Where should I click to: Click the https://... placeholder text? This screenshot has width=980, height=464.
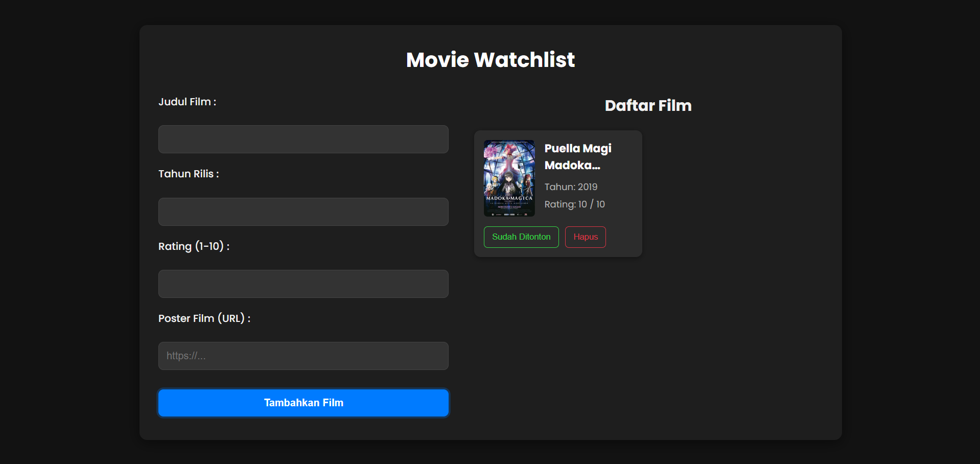click(x=186, y=356)
